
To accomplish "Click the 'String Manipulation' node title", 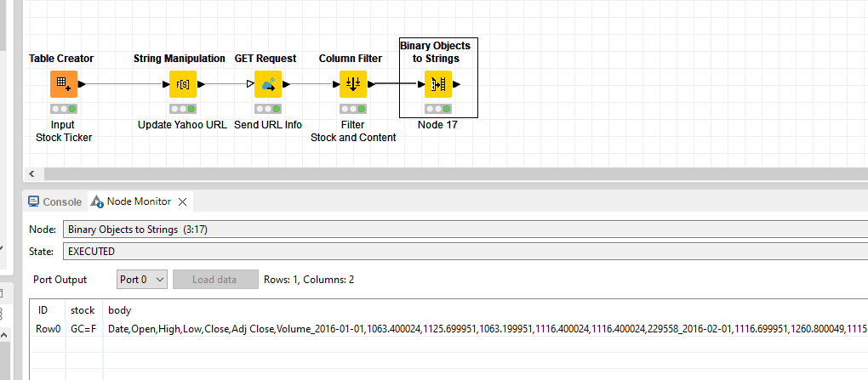I will [180, 59].
